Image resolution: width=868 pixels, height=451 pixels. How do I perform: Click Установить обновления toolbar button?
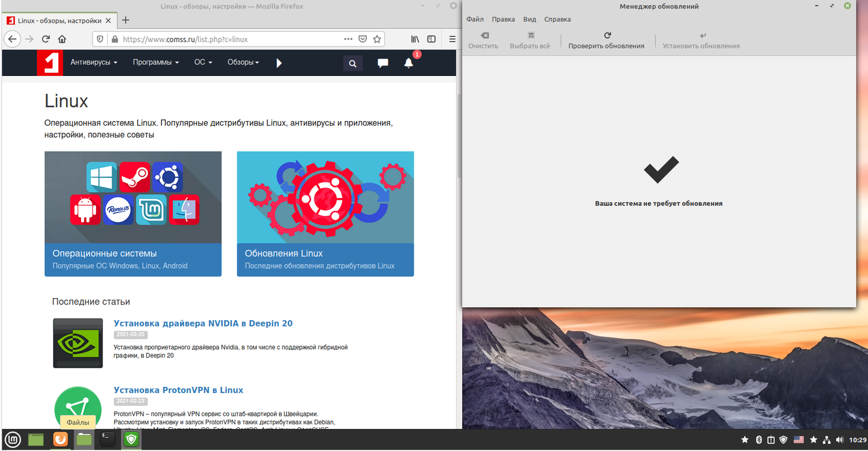[x=701, y=41]
